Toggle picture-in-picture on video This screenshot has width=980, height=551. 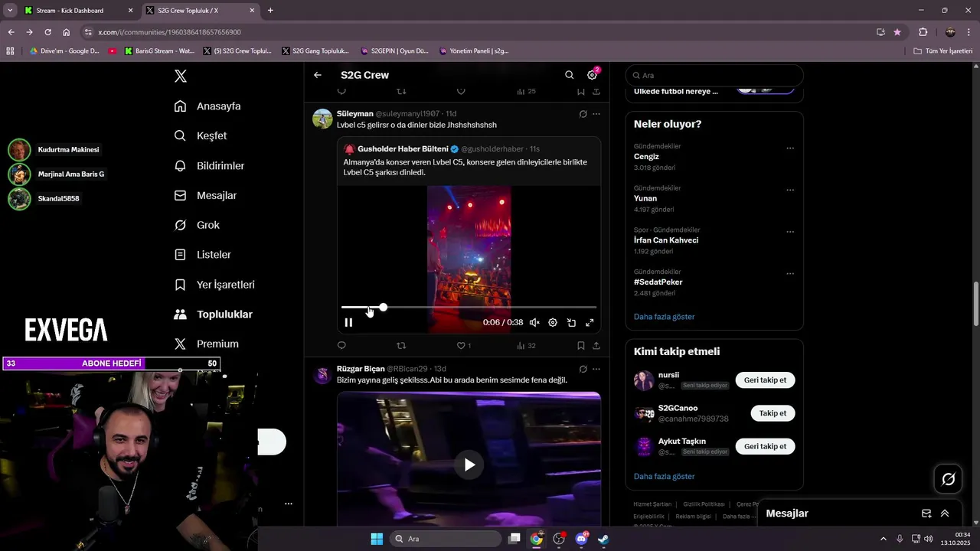click(571, 323)
